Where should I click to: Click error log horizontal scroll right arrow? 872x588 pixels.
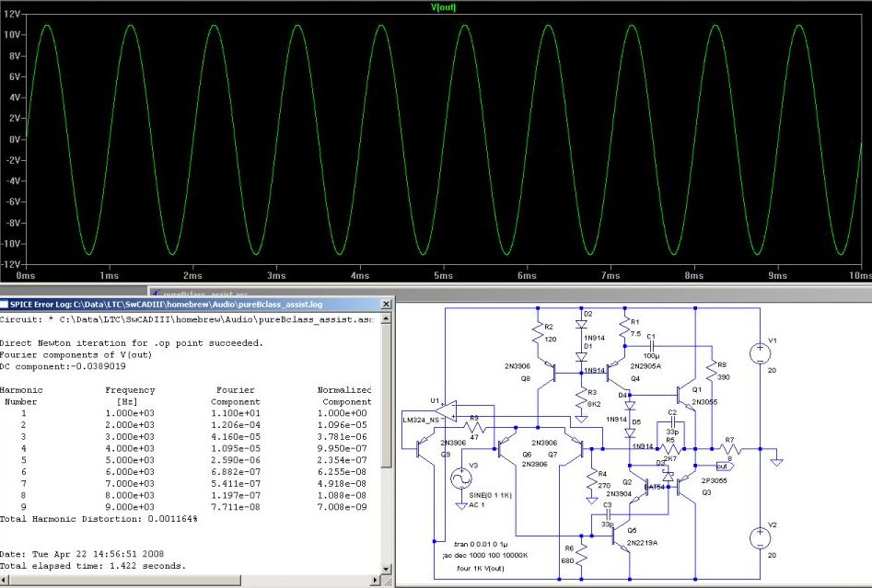[375, 581]
